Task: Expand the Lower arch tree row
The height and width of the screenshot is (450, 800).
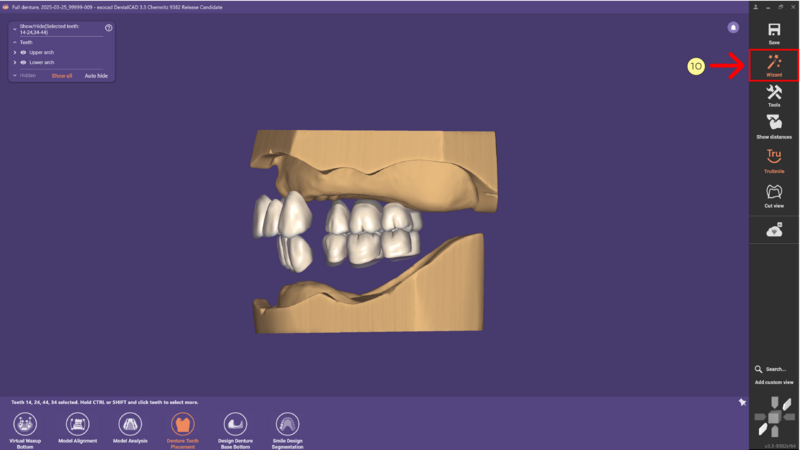Action: [15, 62]
